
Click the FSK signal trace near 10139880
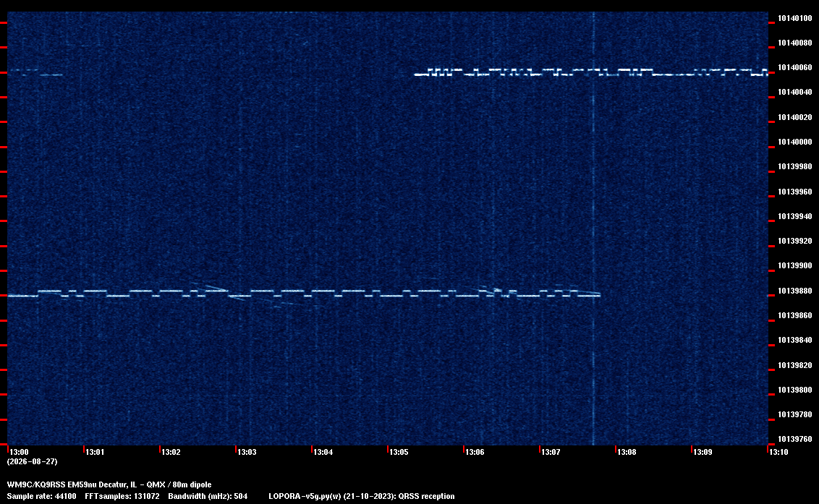pos(303,293)
